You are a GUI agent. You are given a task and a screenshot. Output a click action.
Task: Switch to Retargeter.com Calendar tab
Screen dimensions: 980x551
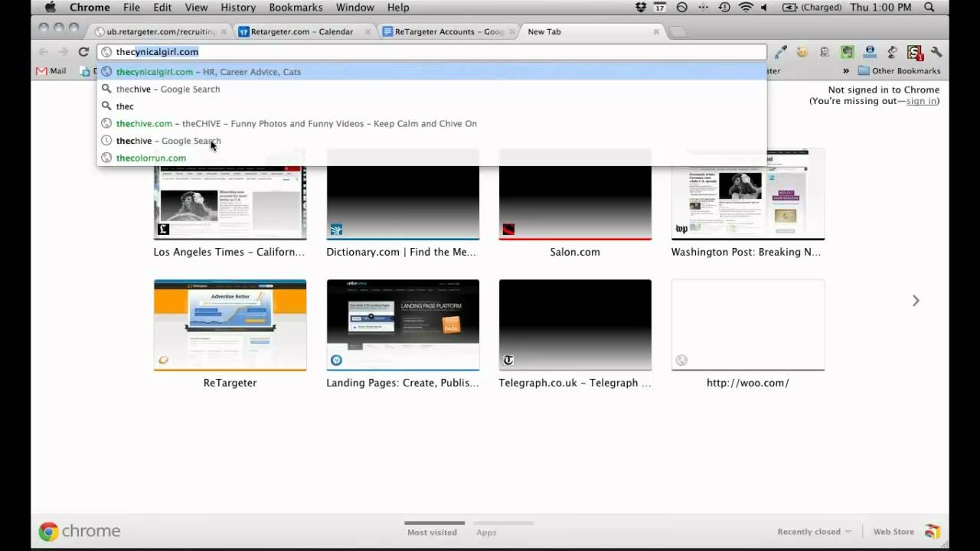pyautogui.click(x=304, y=32)
